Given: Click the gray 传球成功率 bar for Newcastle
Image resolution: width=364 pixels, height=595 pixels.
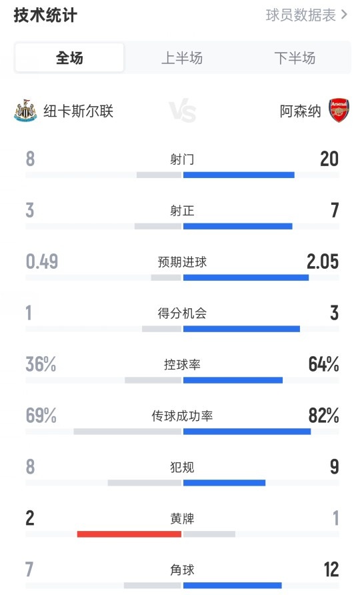Looking at the screenshot, I should click(127, 432).
